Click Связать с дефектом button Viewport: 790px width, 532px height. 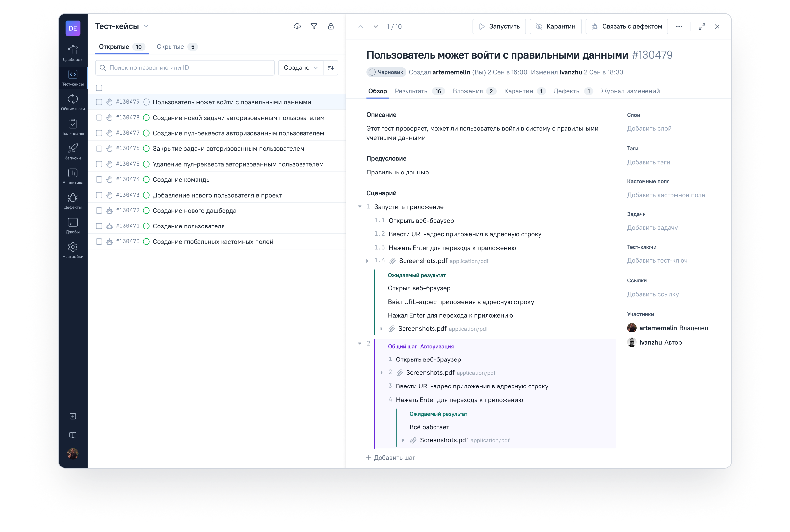[626, 26]
